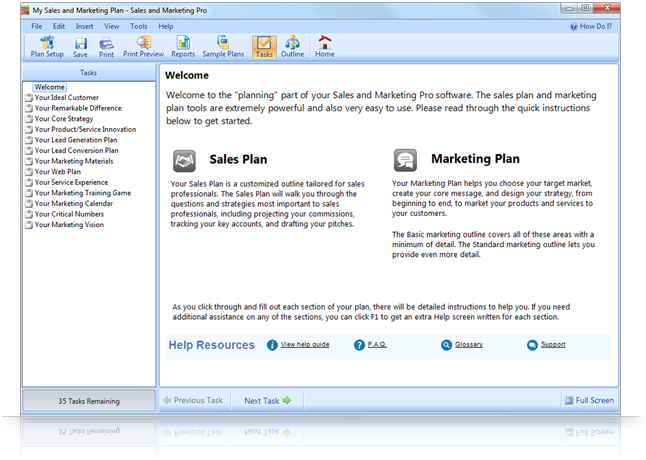Viewport: 646px width, 460px height.
Task: Toggle the Tasks view button
Action: coord(264,47)
